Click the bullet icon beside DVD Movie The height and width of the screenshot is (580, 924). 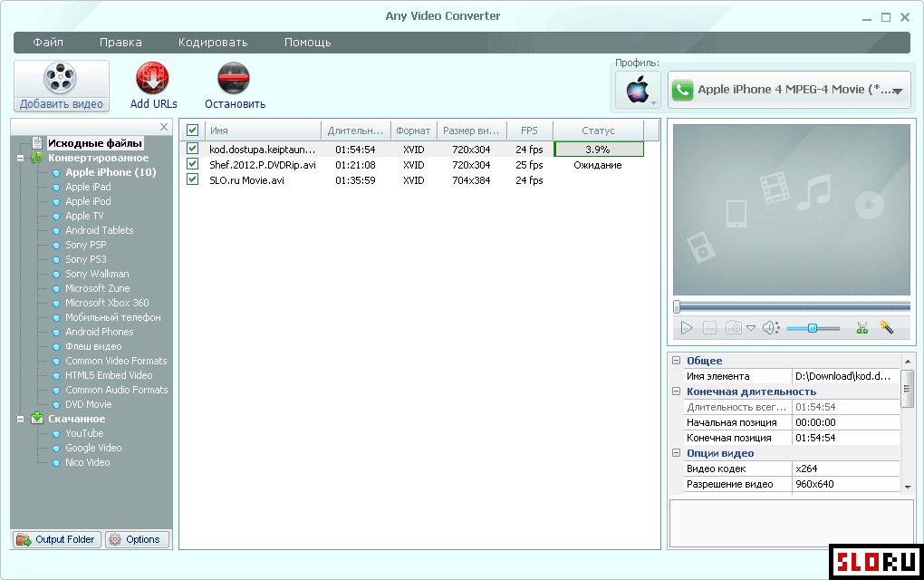pyautogui.click(x=56, y=405)
